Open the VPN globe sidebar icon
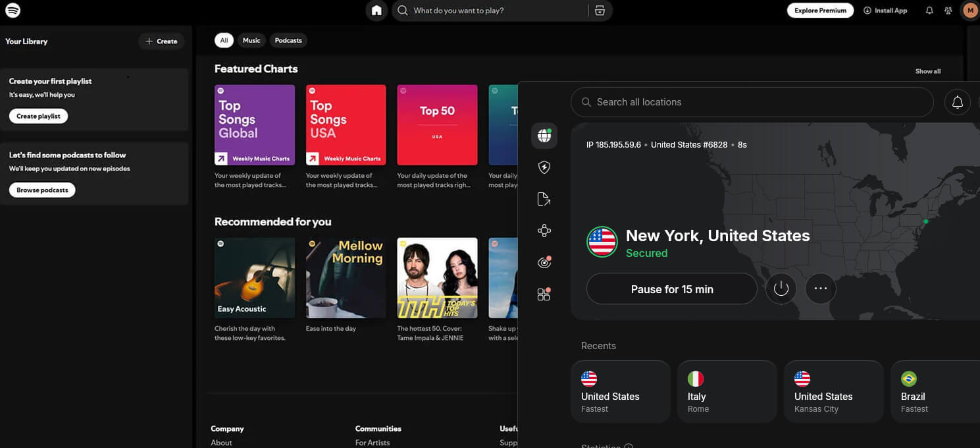Screen dimensions: 980x448 544,136
